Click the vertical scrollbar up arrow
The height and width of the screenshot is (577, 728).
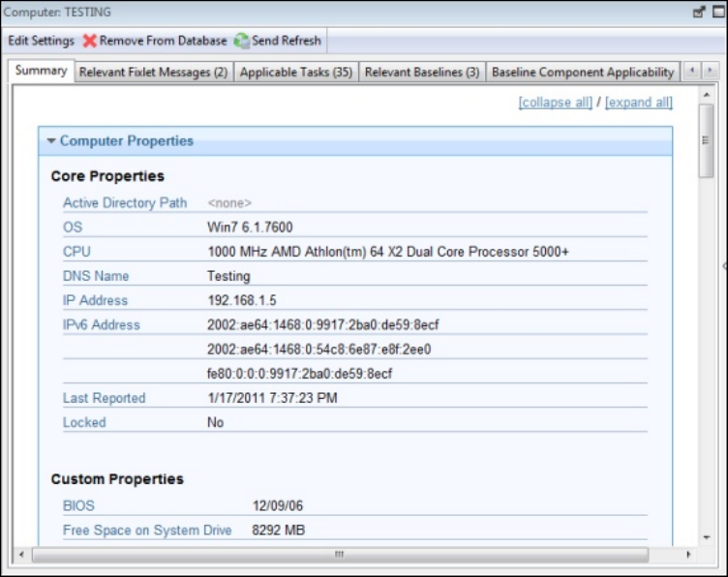tap(707, 95)
